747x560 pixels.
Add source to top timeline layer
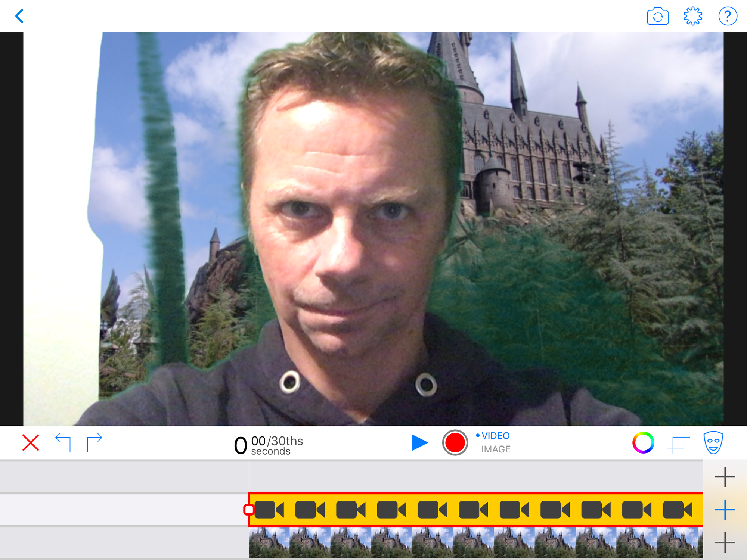point(725,477)
